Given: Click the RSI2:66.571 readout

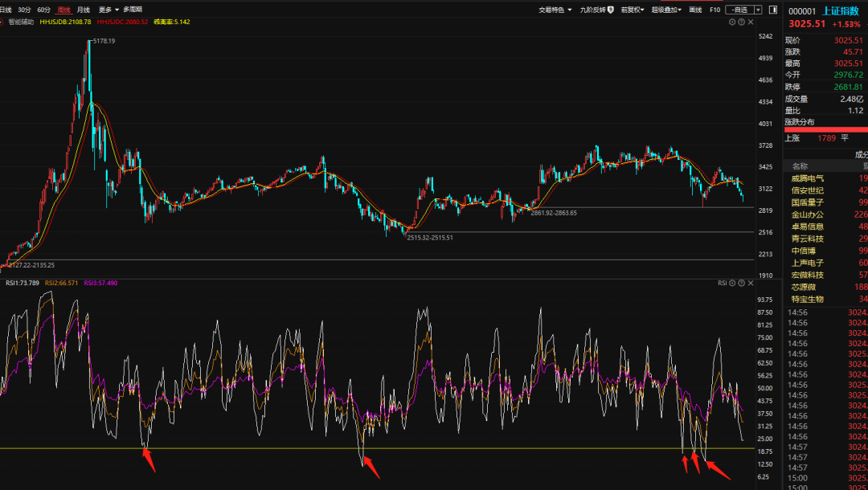Looking at the screenshot, I should coord(61,284).
